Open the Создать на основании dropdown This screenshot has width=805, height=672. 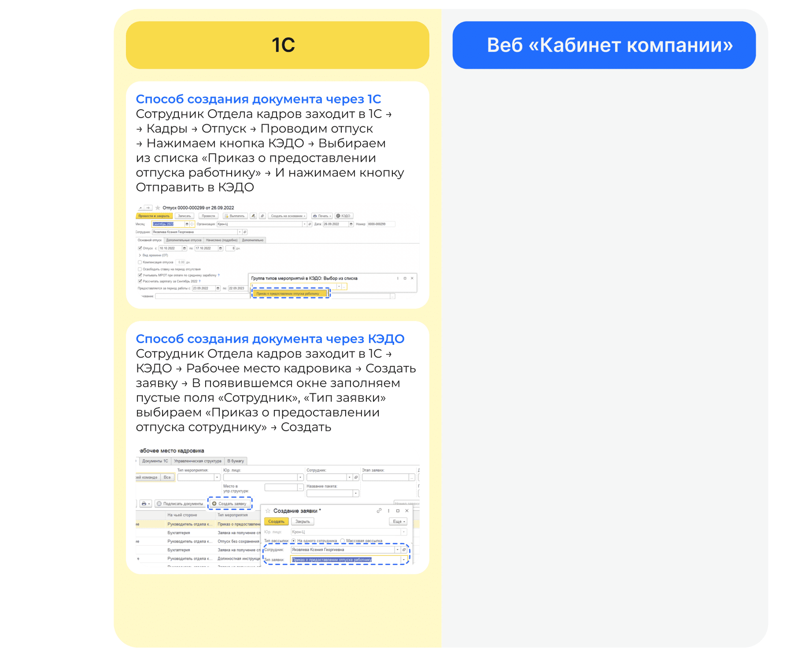pos(288,216)
